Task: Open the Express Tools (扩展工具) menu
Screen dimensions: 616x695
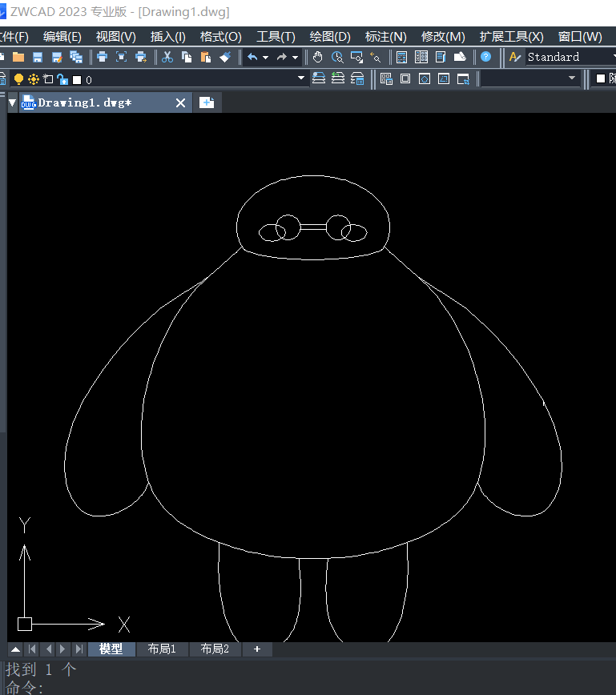Action: (x=511, y=36)
